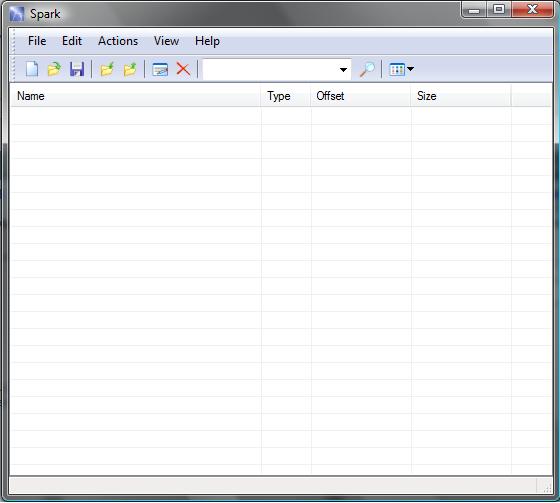Open the File menu
The image size is (560, 503).
[37, 41]
